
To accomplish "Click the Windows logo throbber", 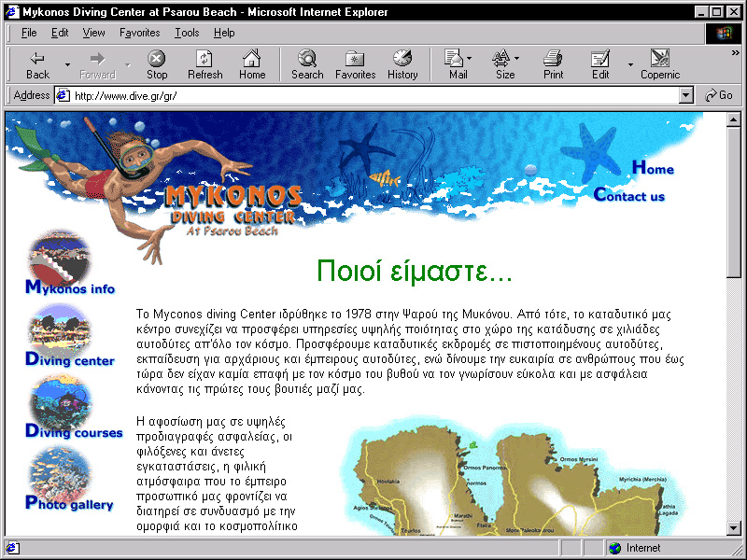I will pyautogui.click(x=723, y=34).
